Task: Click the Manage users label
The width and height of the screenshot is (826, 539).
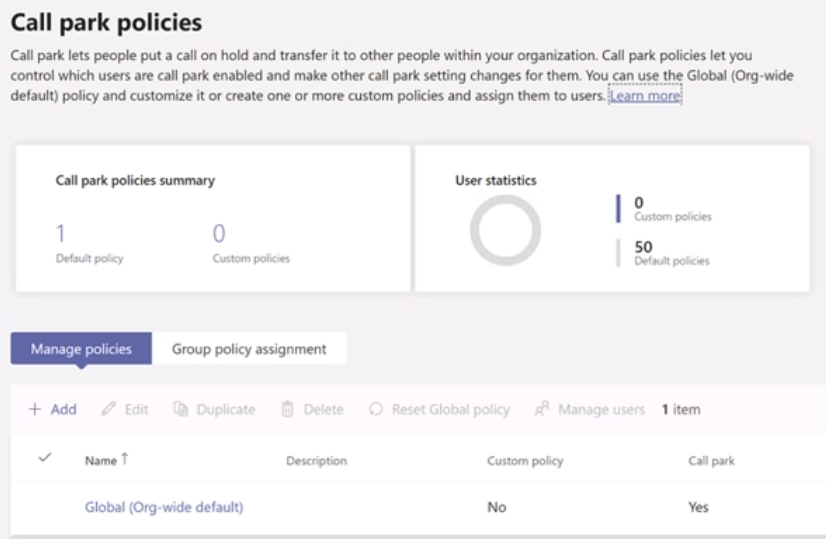Action: 602,409
